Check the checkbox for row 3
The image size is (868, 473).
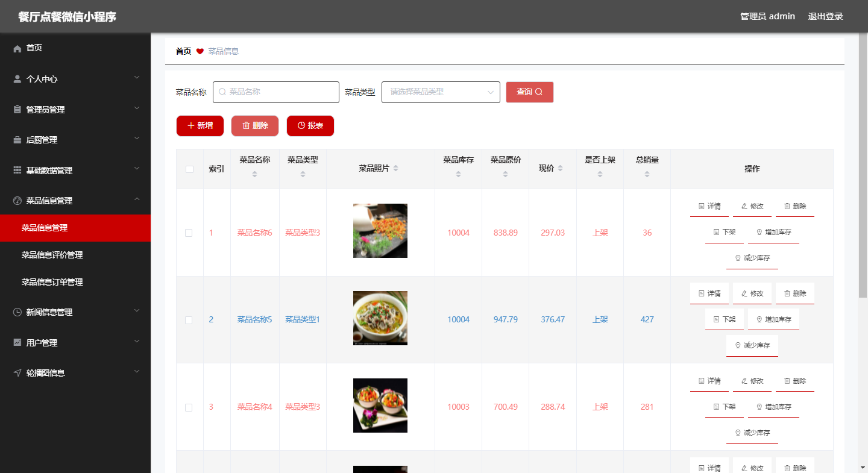(x=189, y=407)
